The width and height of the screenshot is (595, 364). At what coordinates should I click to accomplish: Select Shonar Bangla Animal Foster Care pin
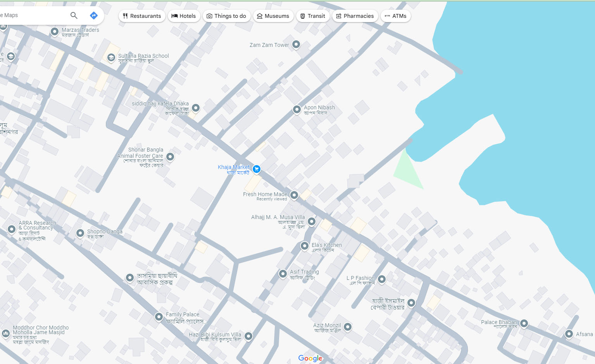170,157
